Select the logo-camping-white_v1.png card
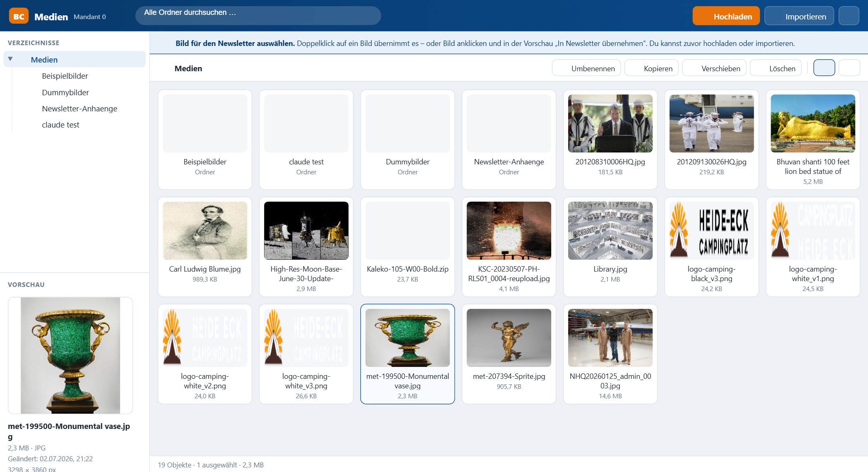This screenshot has height=472, width=868. 813,247
